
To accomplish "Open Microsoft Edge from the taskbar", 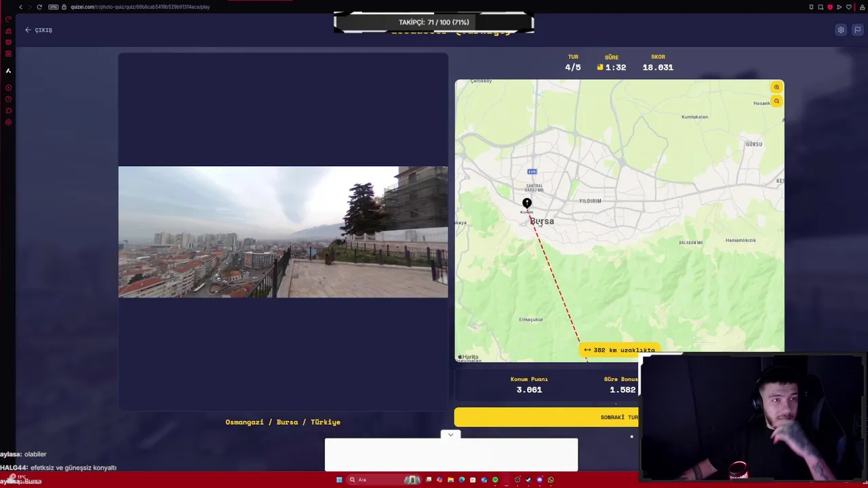I will 462,480.
